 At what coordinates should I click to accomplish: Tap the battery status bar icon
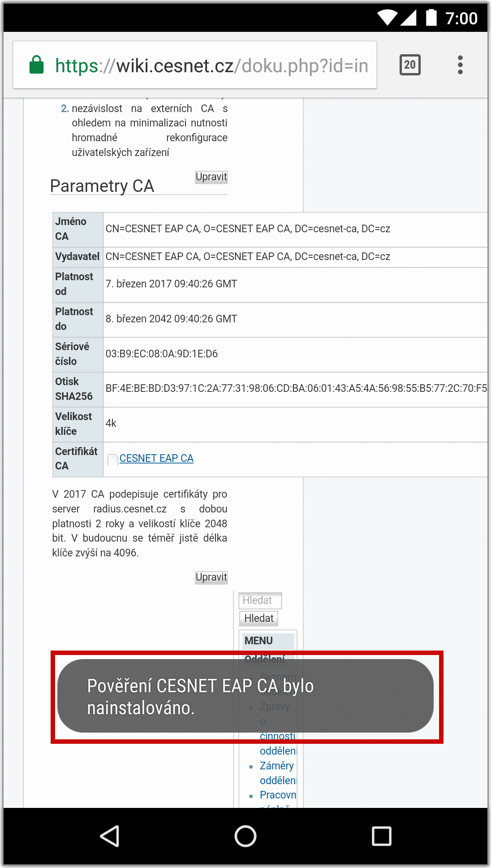click(x=431, y=17)
